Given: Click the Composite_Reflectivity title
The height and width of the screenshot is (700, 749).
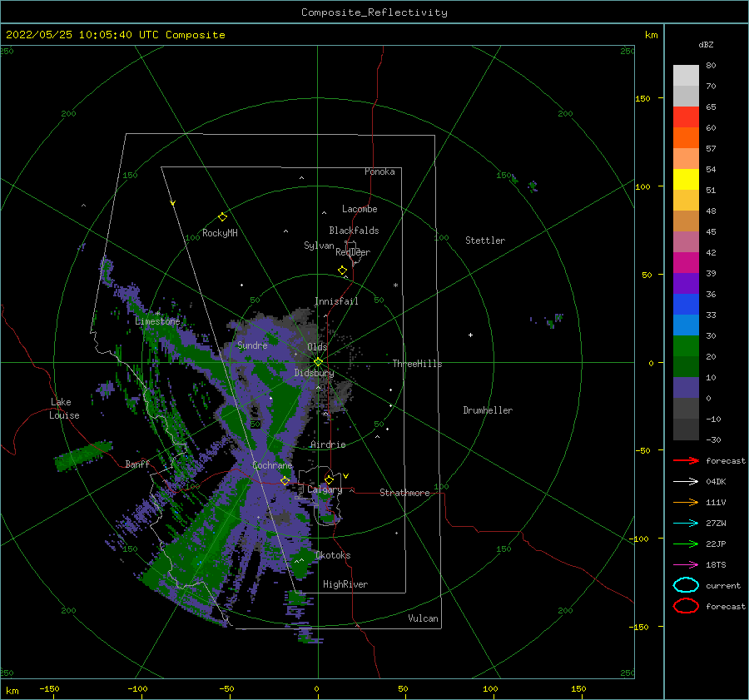Looking at the screenshot, I should coord(374,12).
